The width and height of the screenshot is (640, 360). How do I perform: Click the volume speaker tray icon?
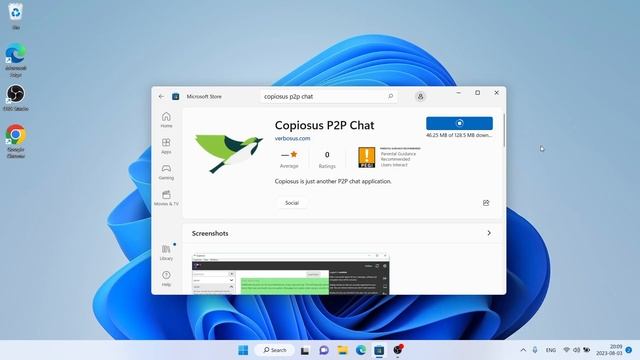576,350
